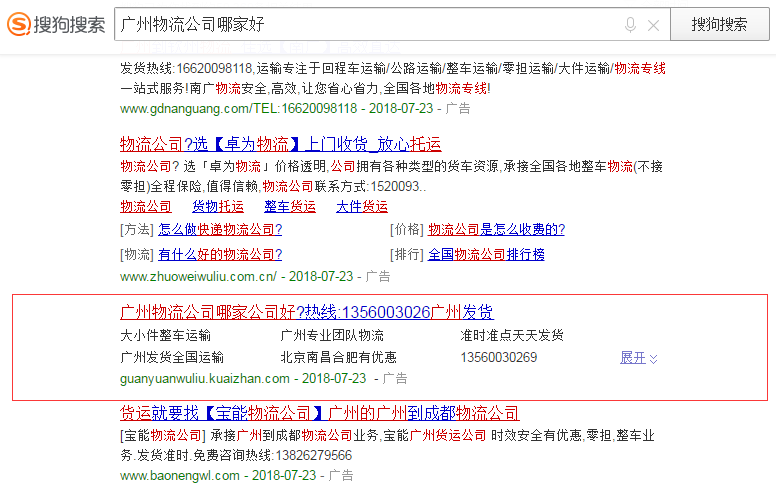
Task: Open the 货物托运 sublink
Action: click(218, 206)
